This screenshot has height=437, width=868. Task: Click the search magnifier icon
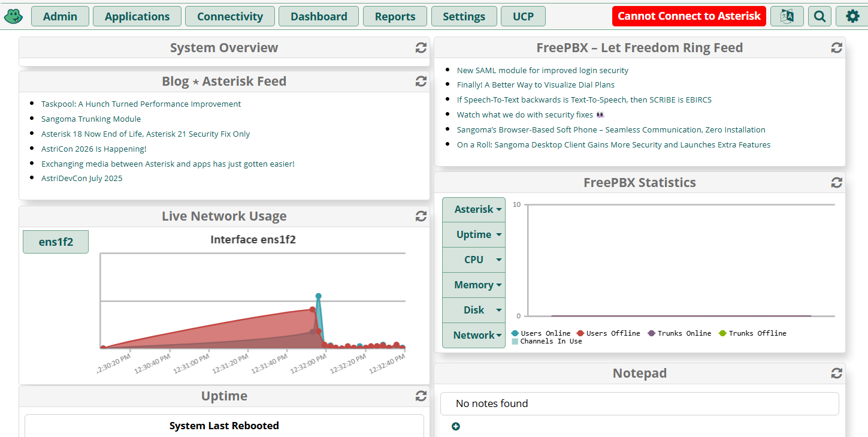(x=819, y=16)
